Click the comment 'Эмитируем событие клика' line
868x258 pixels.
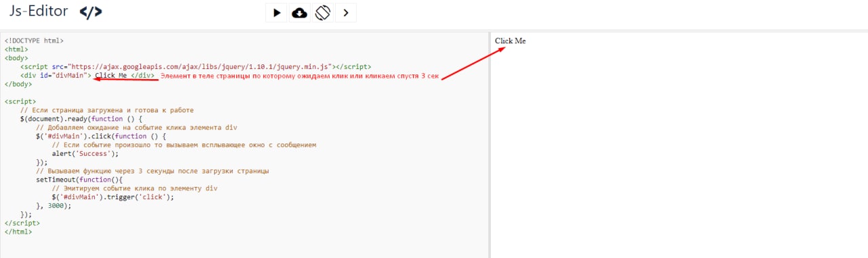click(x=135, y=188)
